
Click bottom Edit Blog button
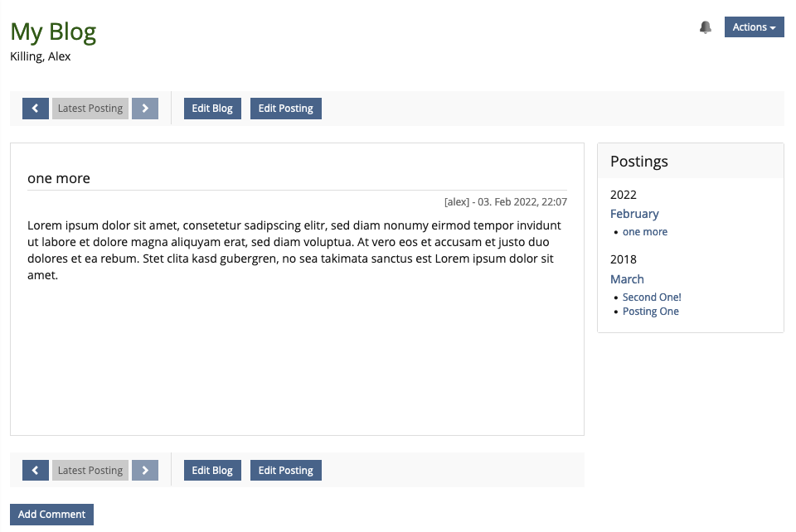(212, 471)
